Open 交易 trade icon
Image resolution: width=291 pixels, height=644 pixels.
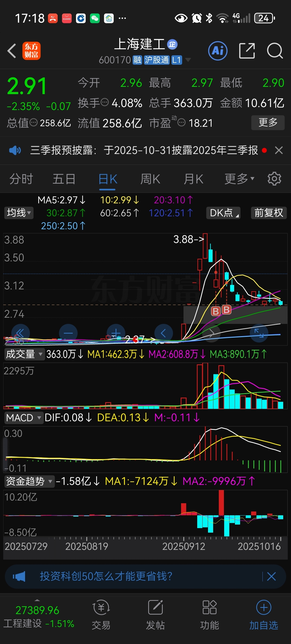pyautogui.click(x=101, y=615)
